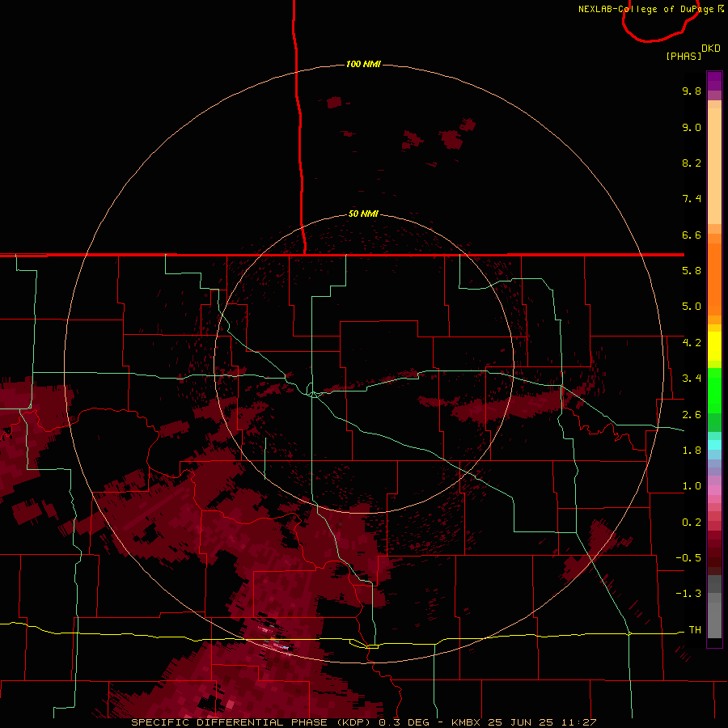Click the 4.2 value on the color scale
The image size is (728, 728).
692,343
